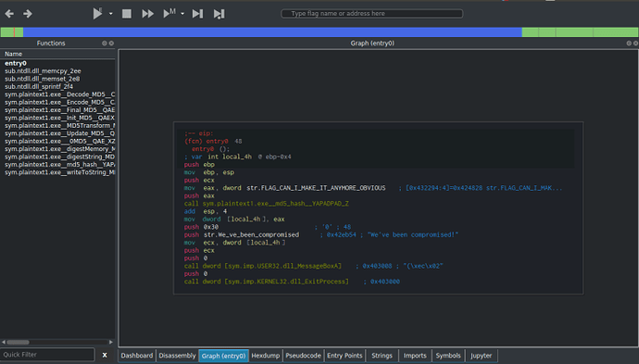Select entry0 in the Functions list
Image resolution: width=639 pixels, height=364 pixels.
coord(57,63)
